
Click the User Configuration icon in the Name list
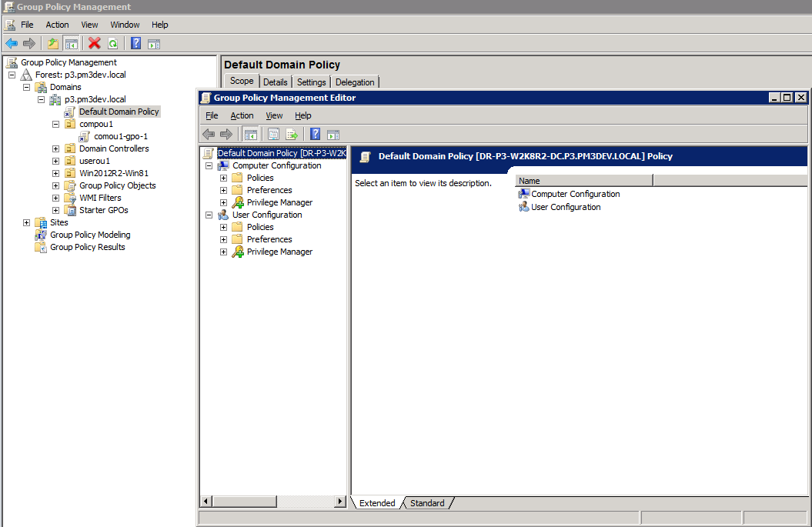(x=523, y=206)
